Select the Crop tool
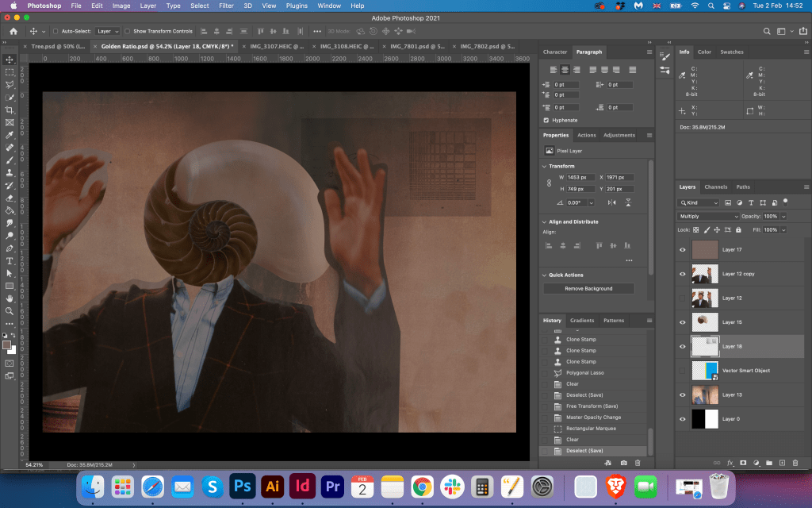The image size is (812, 508). [x=10, y=110]
